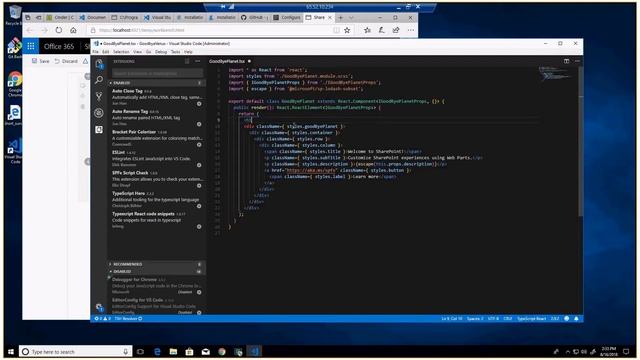Open the Debug menu in VS Code
This screenshot has height=360, width=640.
point(161,52)
